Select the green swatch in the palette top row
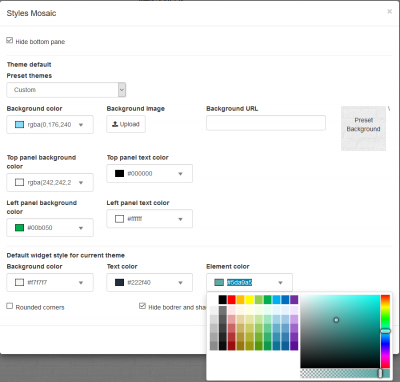Viewport: 400px width, 382px height. [x=267, y=299]
